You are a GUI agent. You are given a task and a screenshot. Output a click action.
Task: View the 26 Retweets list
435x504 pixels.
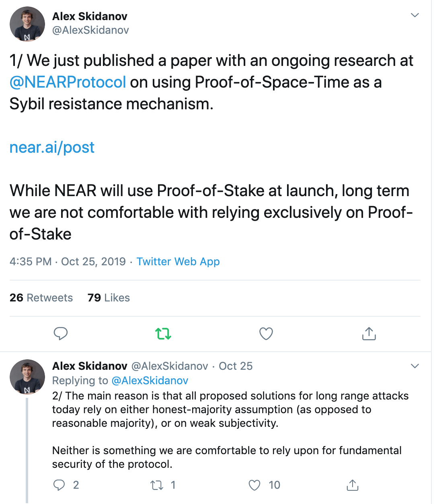point(41,298)
